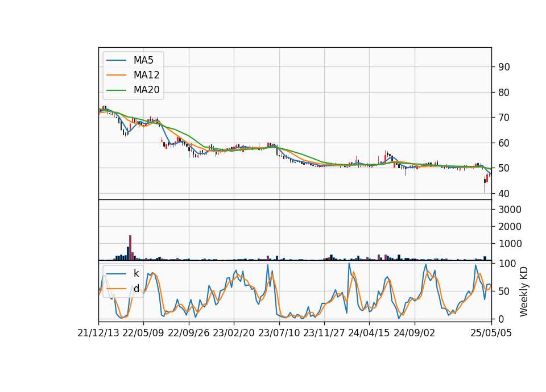Viewport: 546px width, 392px height.
Task: Click the 23/11/27 date tick label
Action: point(324,333)
